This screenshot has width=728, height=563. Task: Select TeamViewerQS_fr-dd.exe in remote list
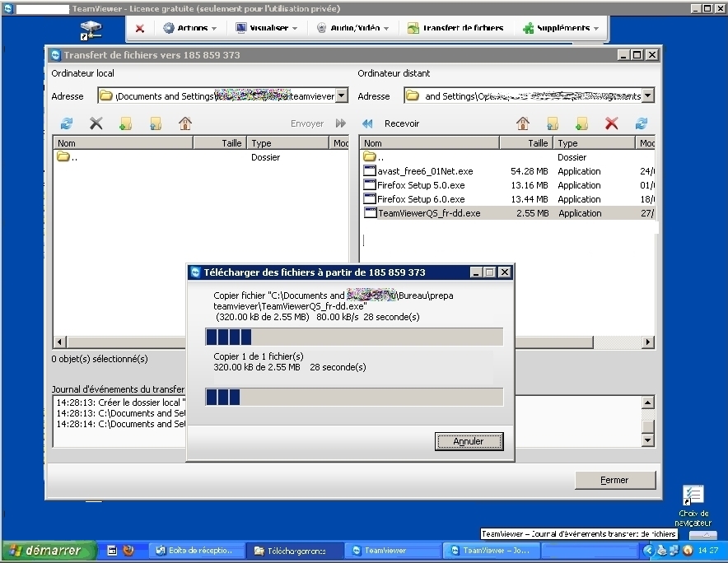(x=507, y=213)
